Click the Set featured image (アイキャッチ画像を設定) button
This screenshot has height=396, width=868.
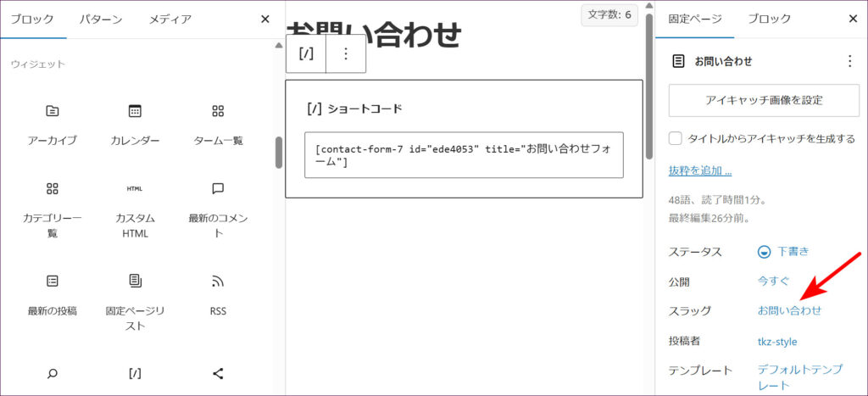pos(764,100)
